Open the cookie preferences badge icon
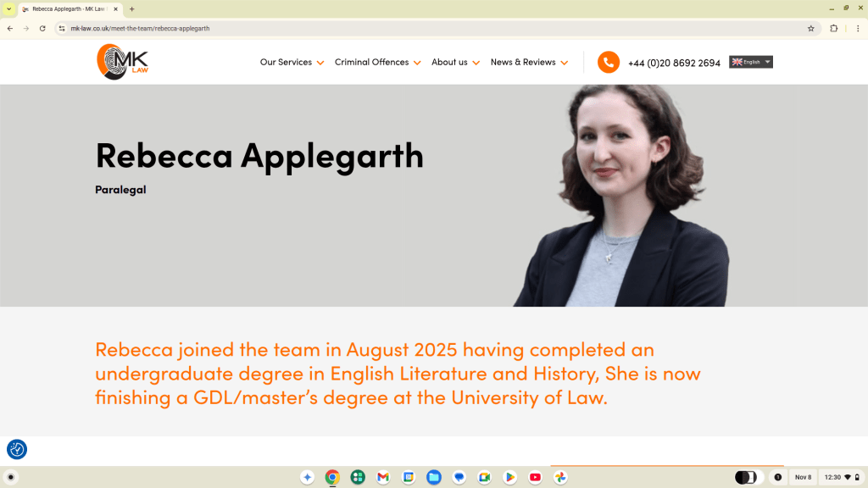The width and height of the screenshot is (868, 488). click(x=17, y=449)
